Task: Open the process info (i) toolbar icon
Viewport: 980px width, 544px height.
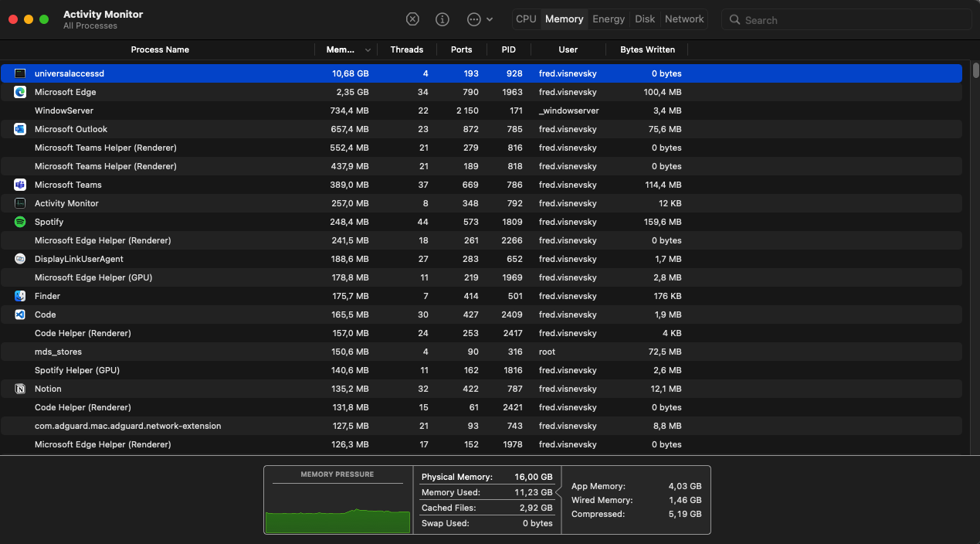Action: coord(443,19)
